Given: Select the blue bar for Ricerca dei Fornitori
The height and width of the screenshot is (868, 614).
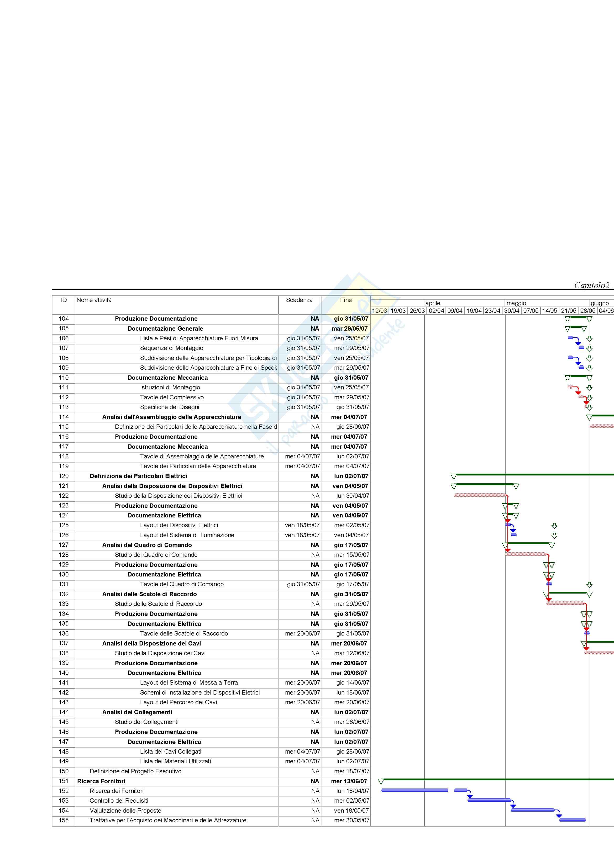Looking at the screenshot, I should 414,790.
